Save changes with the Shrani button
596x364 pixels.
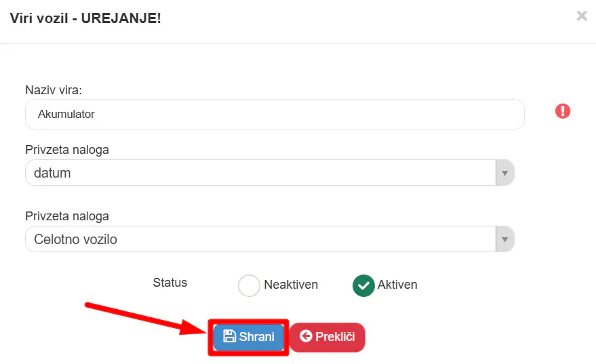[x=249, y=337]
